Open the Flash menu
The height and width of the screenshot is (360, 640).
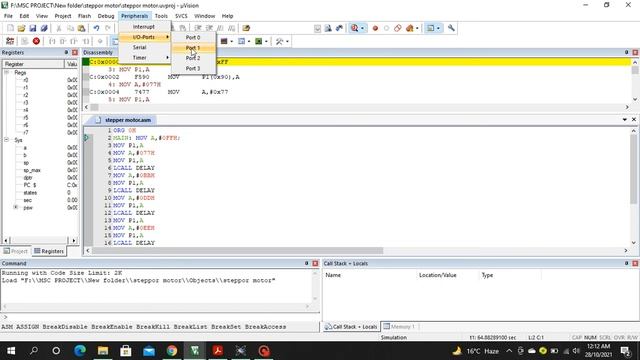[x=84, y=16]
